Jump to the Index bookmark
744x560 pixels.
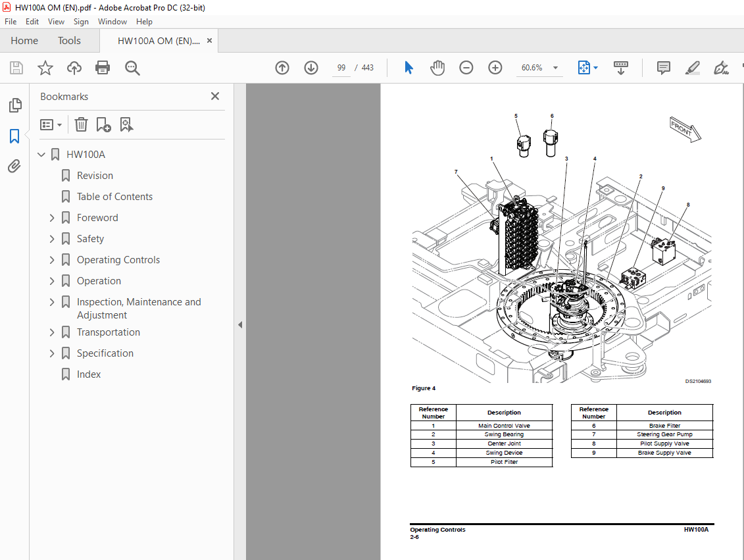89,374
